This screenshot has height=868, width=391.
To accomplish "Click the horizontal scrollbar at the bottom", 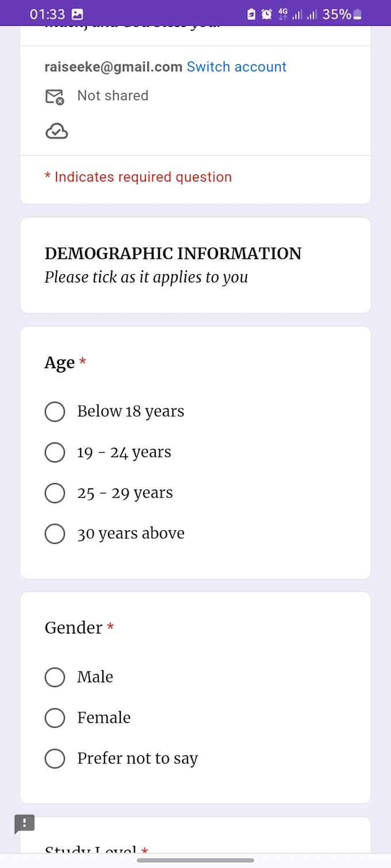I will (195, 860).
